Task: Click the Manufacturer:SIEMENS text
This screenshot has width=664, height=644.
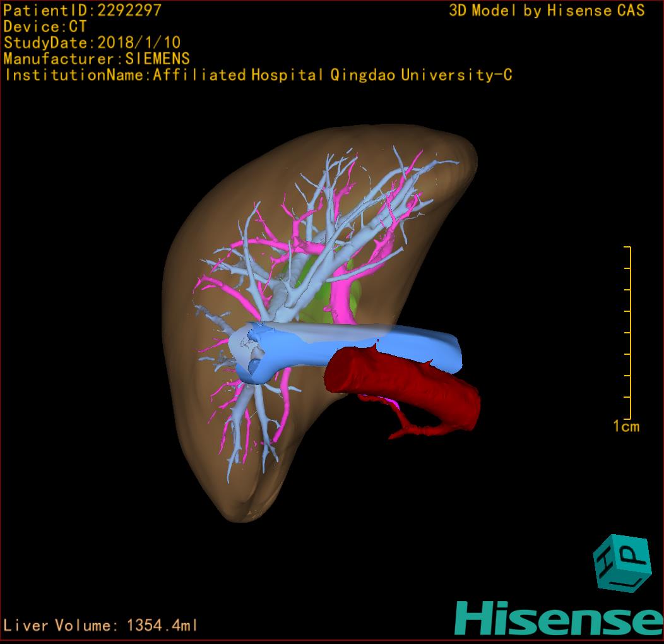Action: (97, 59)
